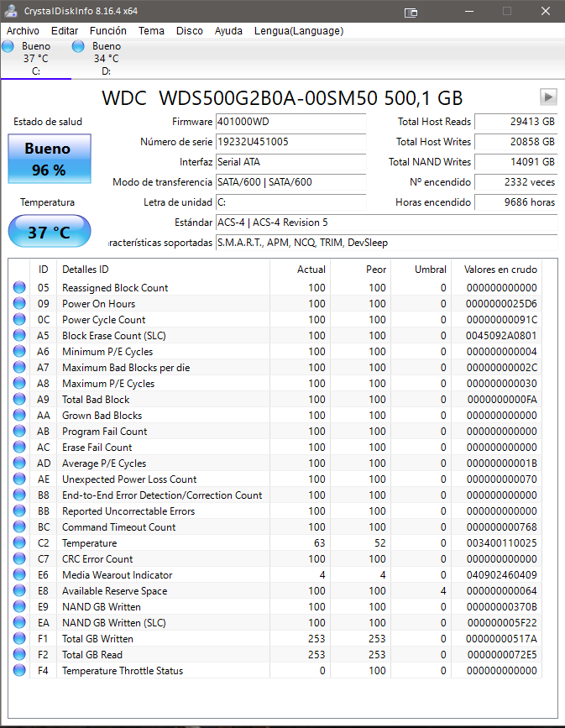Click the Valores en crudo column header
The width and height of the screenshot is (565, 728).
pyautogui.click(x=496, y=270)
